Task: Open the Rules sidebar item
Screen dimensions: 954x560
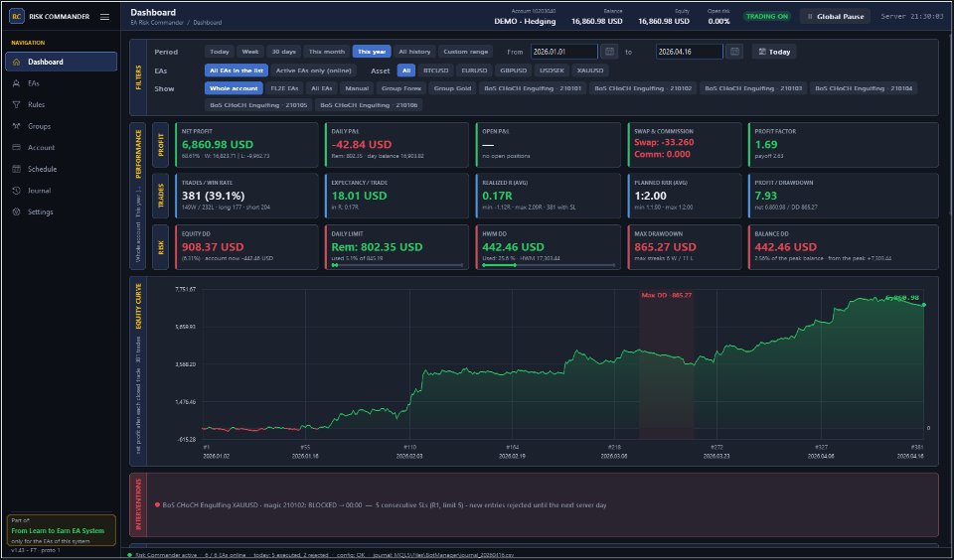Action: (61, 104)
